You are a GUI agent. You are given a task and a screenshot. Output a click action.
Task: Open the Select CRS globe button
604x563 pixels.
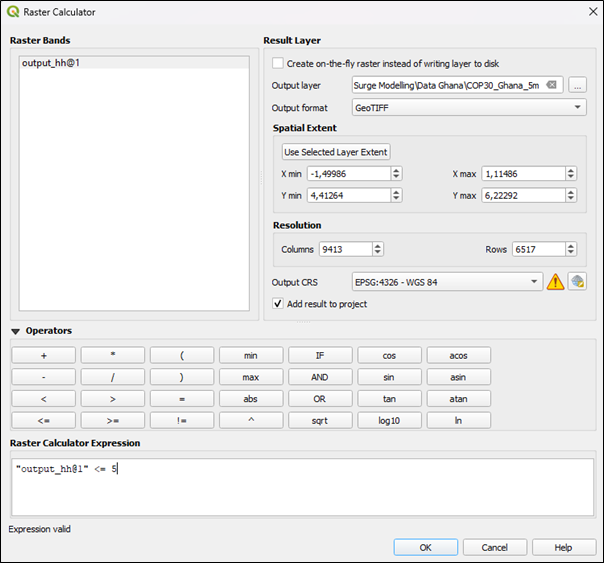coord(577,282)
